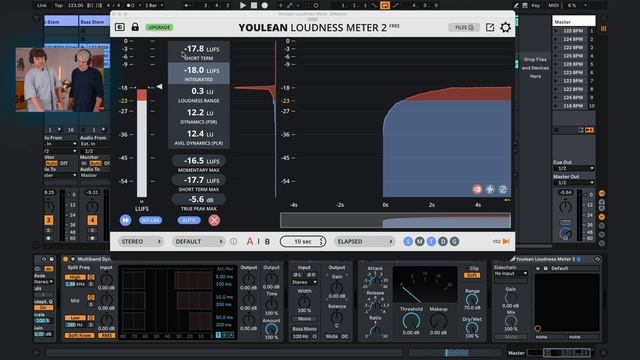The height and width of the screenshot is (360, 640).
Task: Toggle the T graph circle button
Action: [431, 242]
